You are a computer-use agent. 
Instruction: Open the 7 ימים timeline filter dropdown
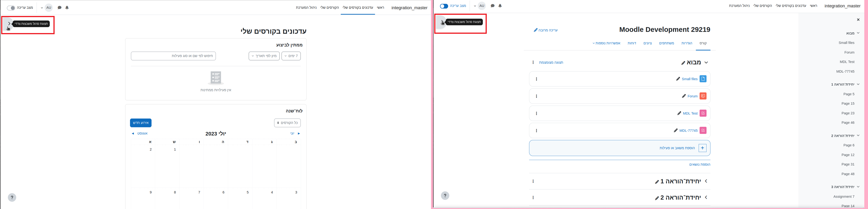(291, 56)
